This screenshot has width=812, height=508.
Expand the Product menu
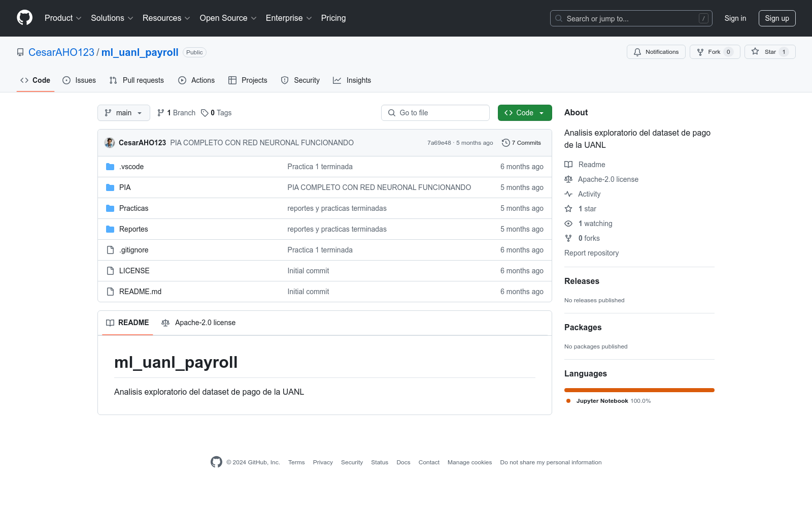pos(63,18)
